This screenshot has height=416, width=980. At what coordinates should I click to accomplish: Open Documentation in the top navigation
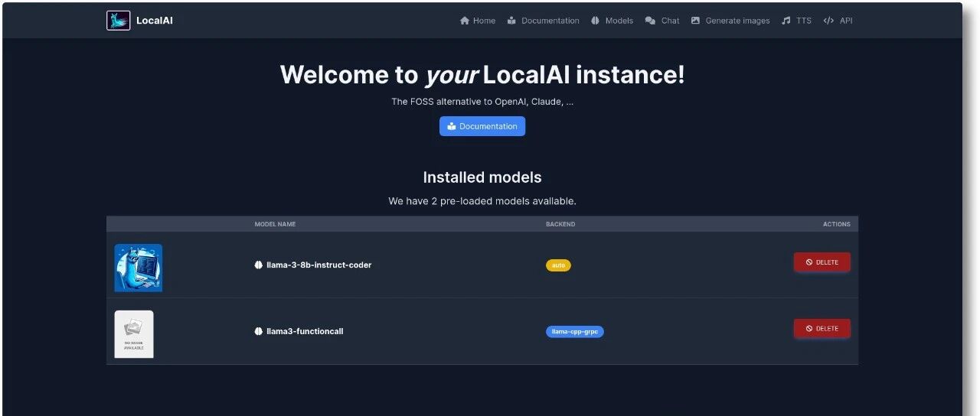[x=543, y=21]
